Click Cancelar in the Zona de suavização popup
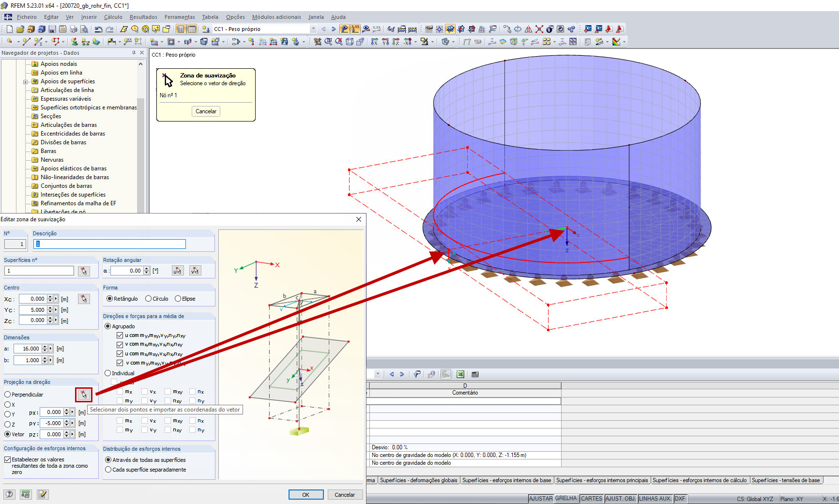 click(x=206, y=111)
